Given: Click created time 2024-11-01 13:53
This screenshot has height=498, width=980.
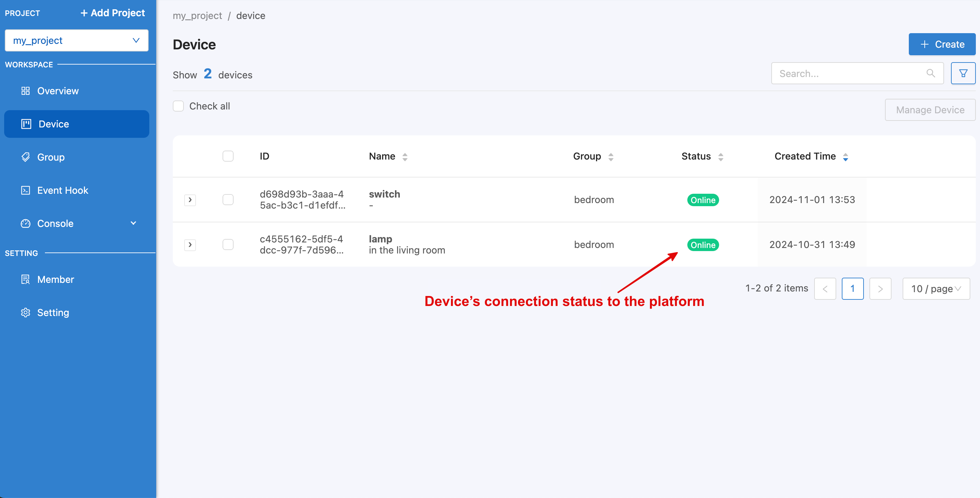Looking at the screenshot, I should [x=812, y=200].
